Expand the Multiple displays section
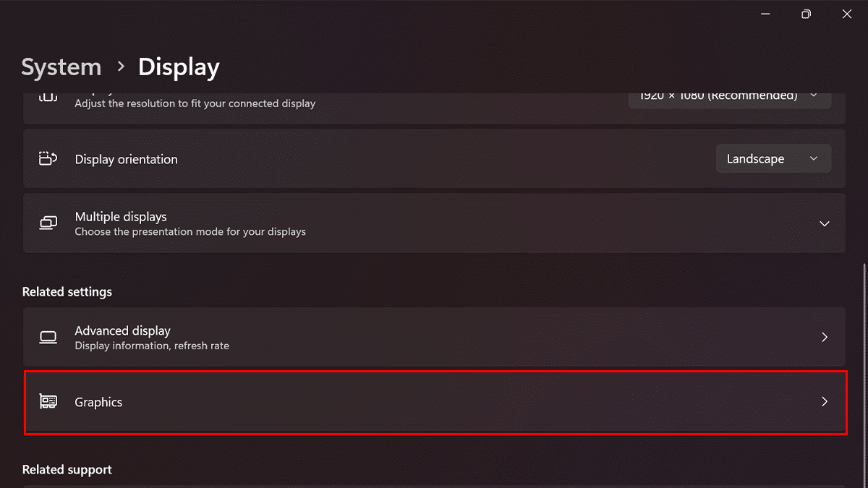Viewport: 868px width, 488px height. click(x=434, y=223)
